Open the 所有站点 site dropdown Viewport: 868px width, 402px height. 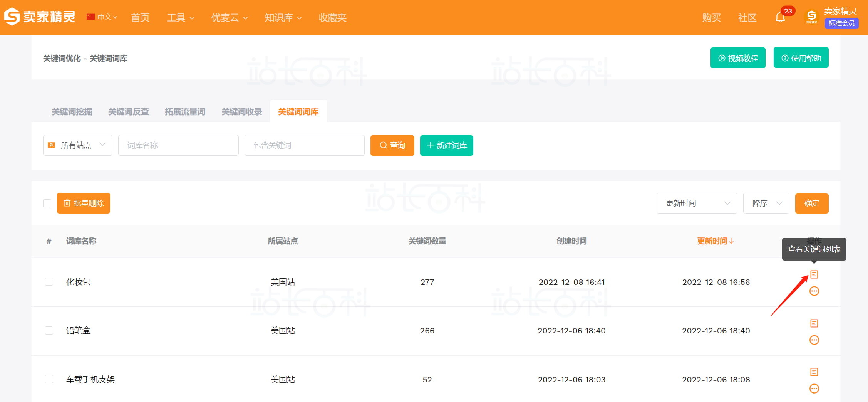point(77,145)
